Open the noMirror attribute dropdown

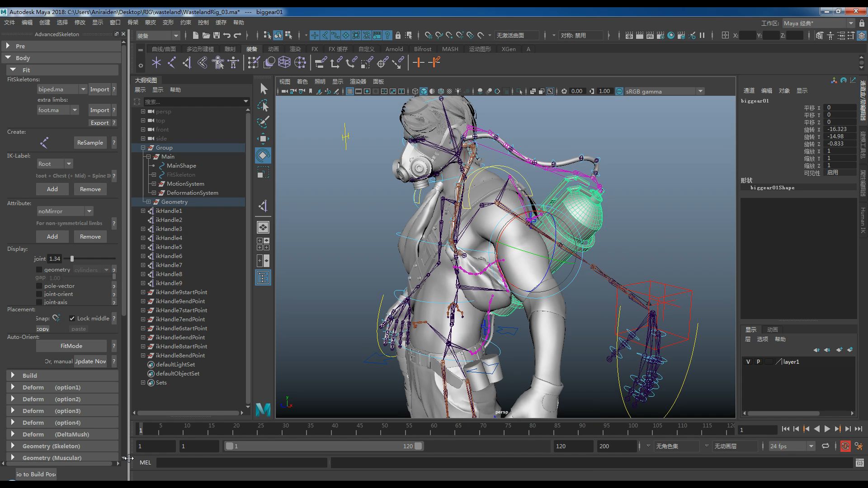[x=65, y=211]
